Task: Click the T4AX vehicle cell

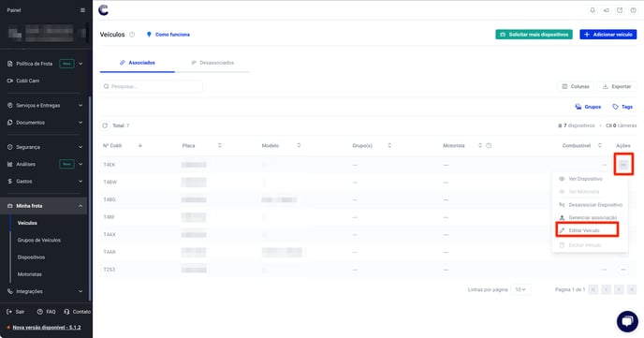Action: pyautogui.click(x=110, y=234)
